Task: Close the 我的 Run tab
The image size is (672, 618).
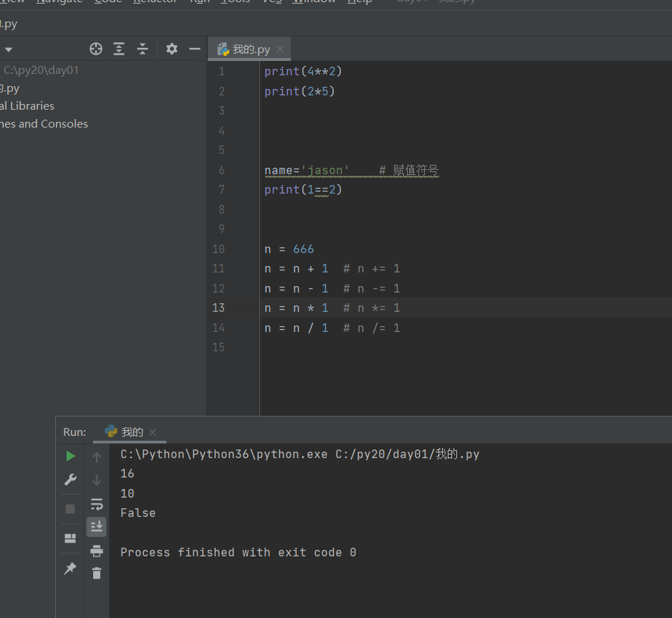Action: click(153, 432)
